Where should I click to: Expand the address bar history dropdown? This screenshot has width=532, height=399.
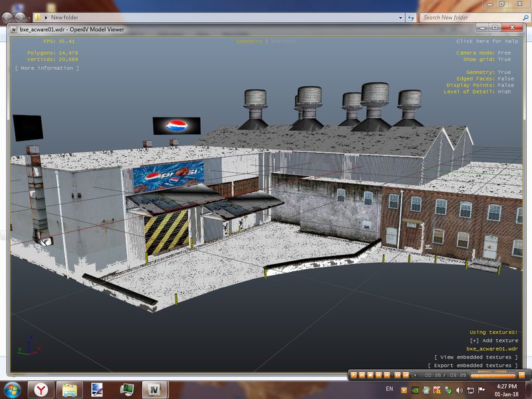tap(401, 18)
